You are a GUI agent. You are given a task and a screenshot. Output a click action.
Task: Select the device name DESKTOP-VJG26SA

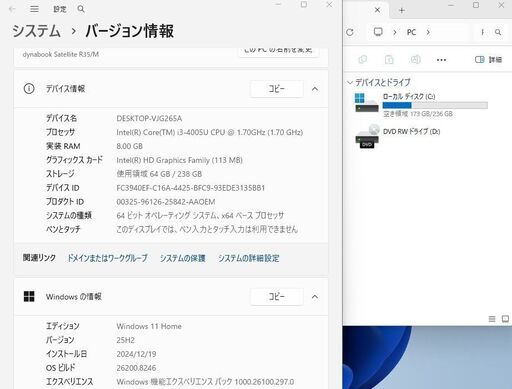(x=149, y=118)
